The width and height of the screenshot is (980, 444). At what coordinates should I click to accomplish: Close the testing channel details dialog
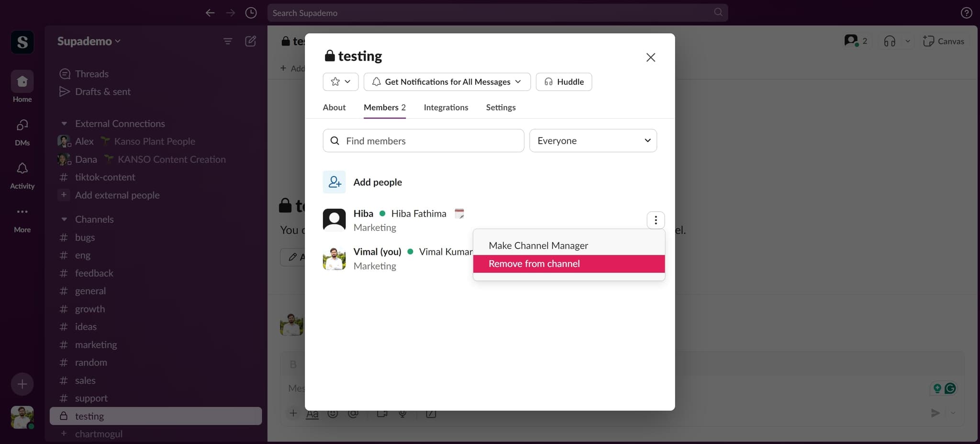pyautogui.click(x=650, y=57)
